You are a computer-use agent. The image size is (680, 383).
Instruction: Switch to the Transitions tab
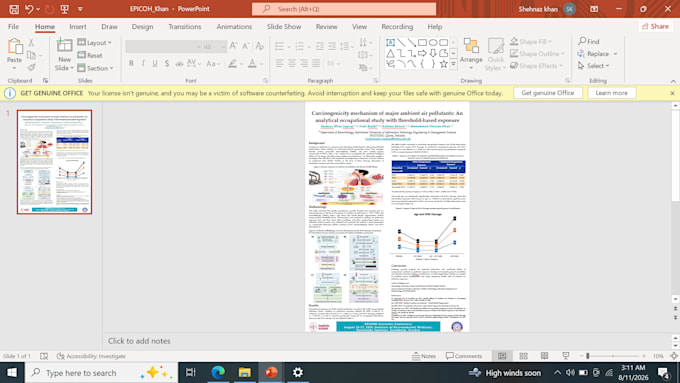(185, 26)
